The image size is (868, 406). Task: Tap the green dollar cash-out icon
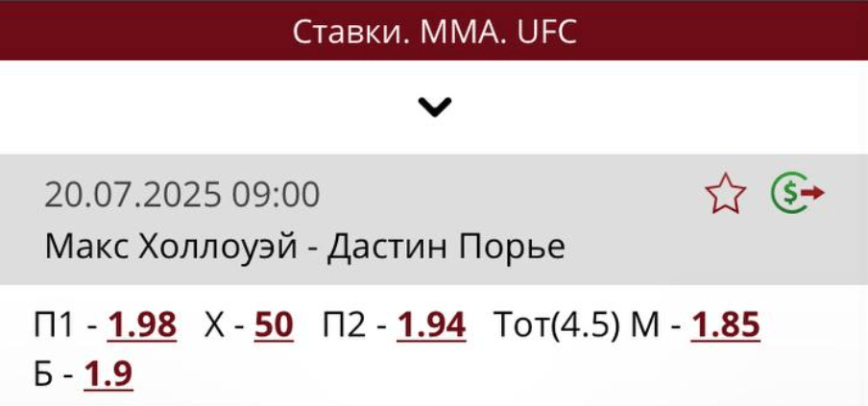coord(798,193)
